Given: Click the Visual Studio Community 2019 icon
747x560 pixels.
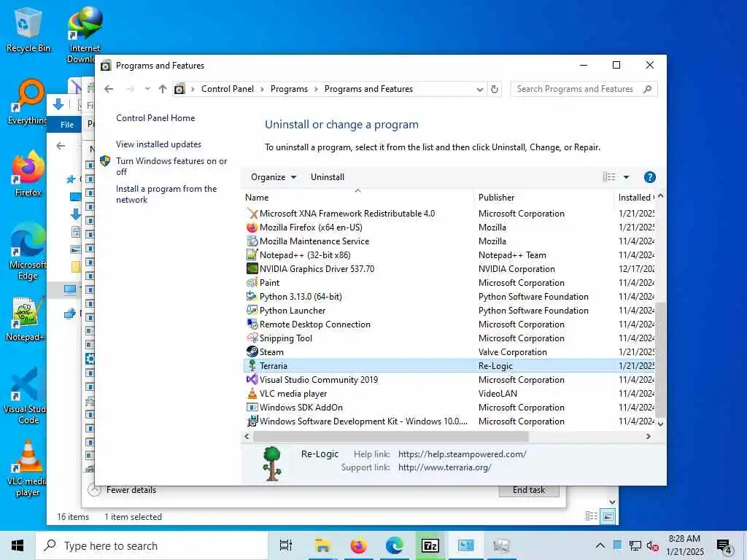Looking at the screenshot, I should click(x=252, y=379).
